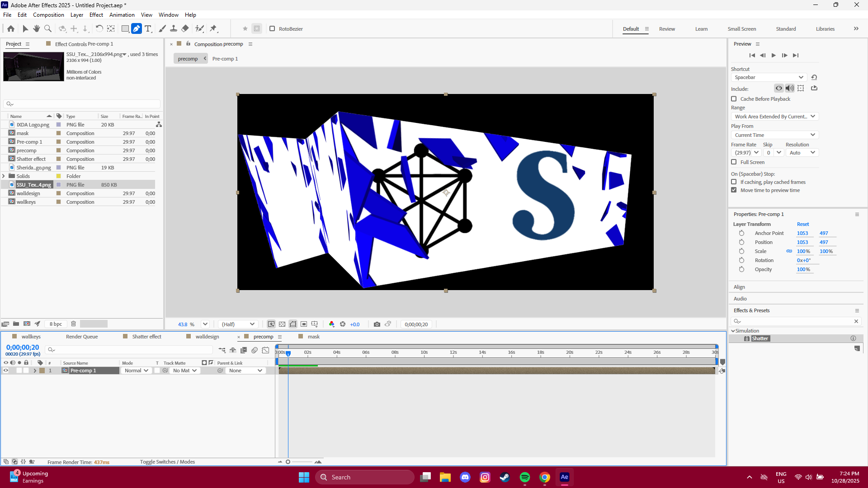Select the Puppet Pin tool
This screenshot has height=488, width=868.
click(214, 28)
